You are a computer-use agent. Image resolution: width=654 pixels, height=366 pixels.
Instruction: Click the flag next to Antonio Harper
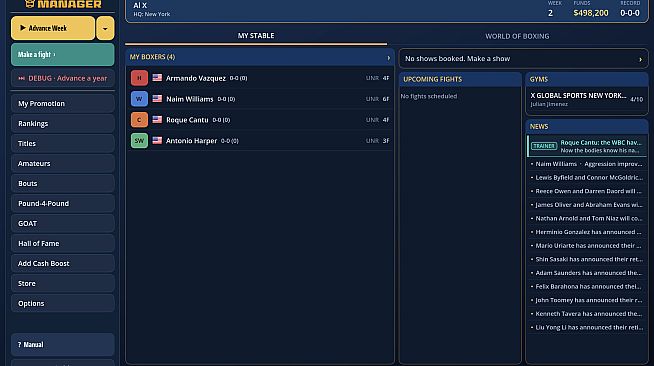click(157, 140)
